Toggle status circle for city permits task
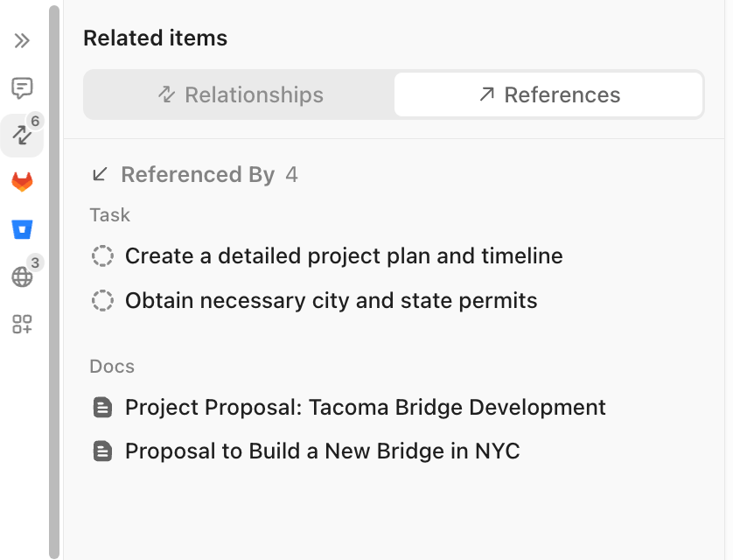This screenshot has height=560, width=733. tap(103, 299)
